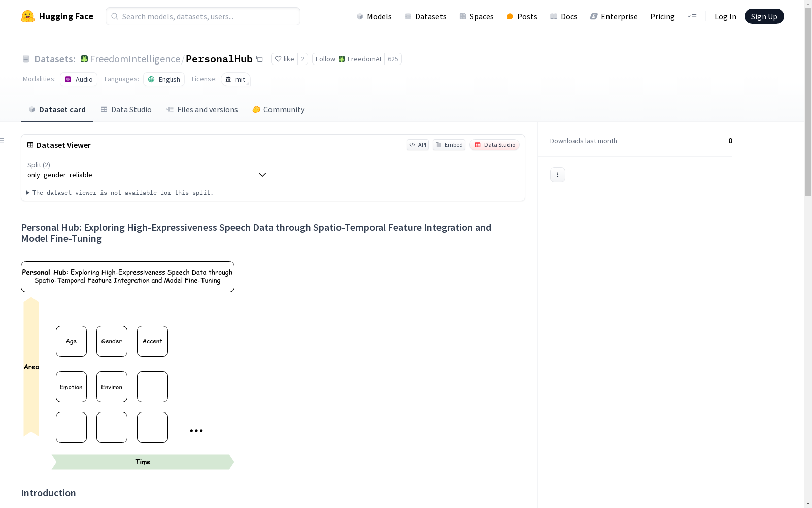
Task: Select the Audio modality tag
Action: pyautogui.click(x=79, y=79)
